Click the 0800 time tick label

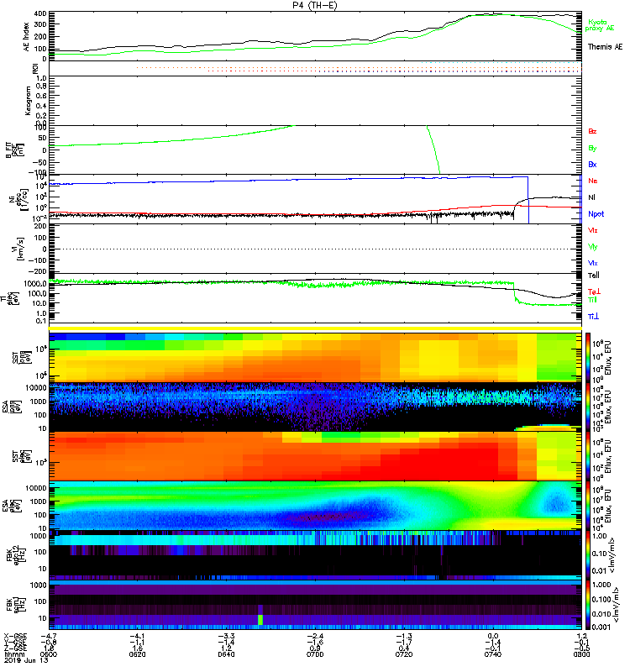click(x=581, y=654)
